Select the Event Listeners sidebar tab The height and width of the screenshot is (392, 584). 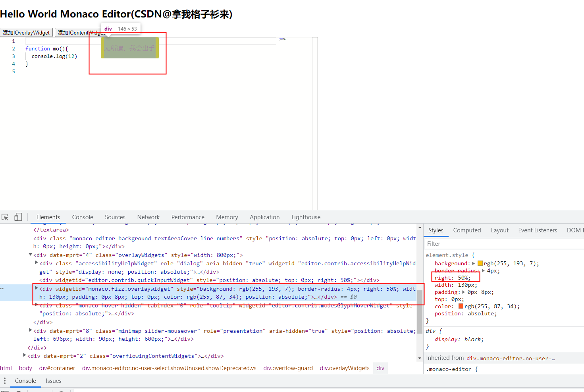(538, 230)
